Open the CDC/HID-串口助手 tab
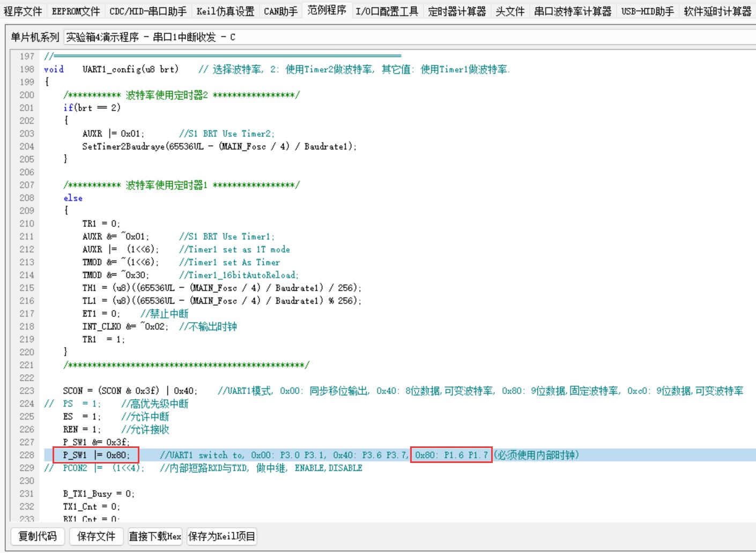 148,11
